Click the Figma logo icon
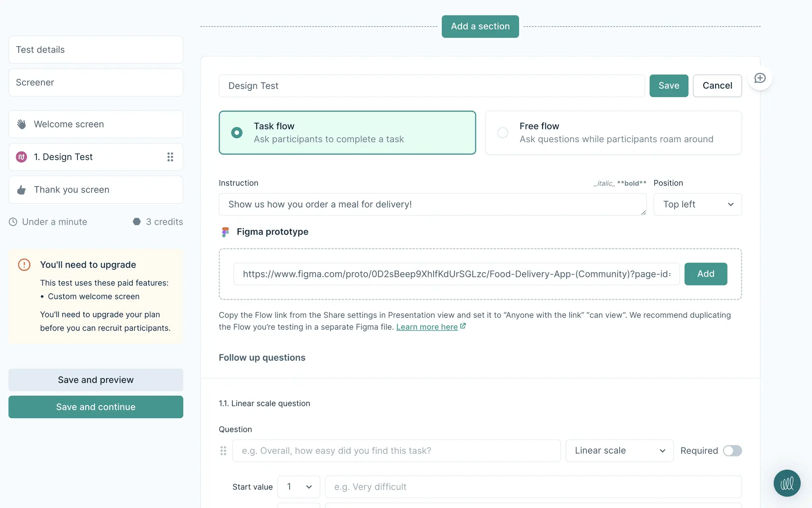Viewport: 812px width, 508px height. tap(225, 232)
